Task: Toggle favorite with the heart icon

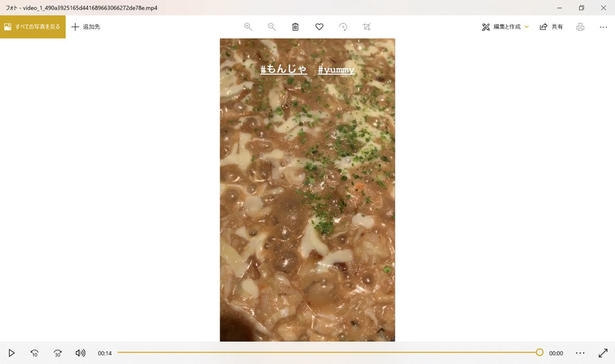Action: click(319, 27)
